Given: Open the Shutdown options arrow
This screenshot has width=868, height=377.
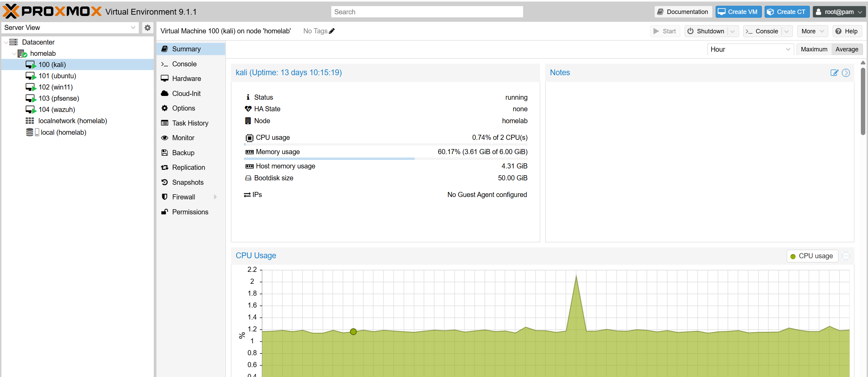Looking at the screenshot, I should click(x=733, y=31).
